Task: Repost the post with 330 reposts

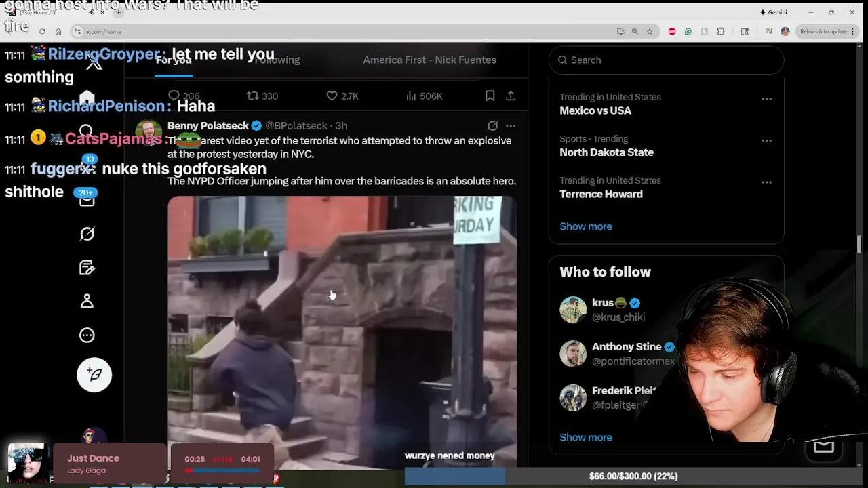Action: [x=262, y=96]
